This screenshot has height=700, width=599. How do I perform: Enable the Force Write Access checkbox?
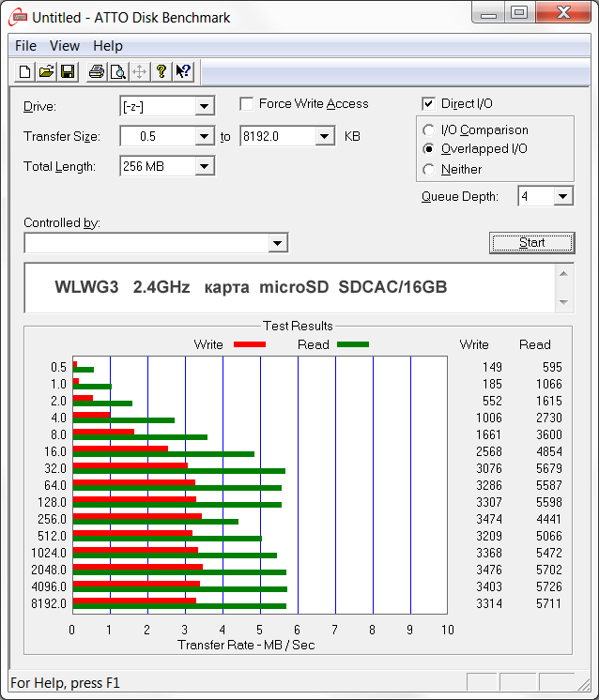[x=247, y=104]
